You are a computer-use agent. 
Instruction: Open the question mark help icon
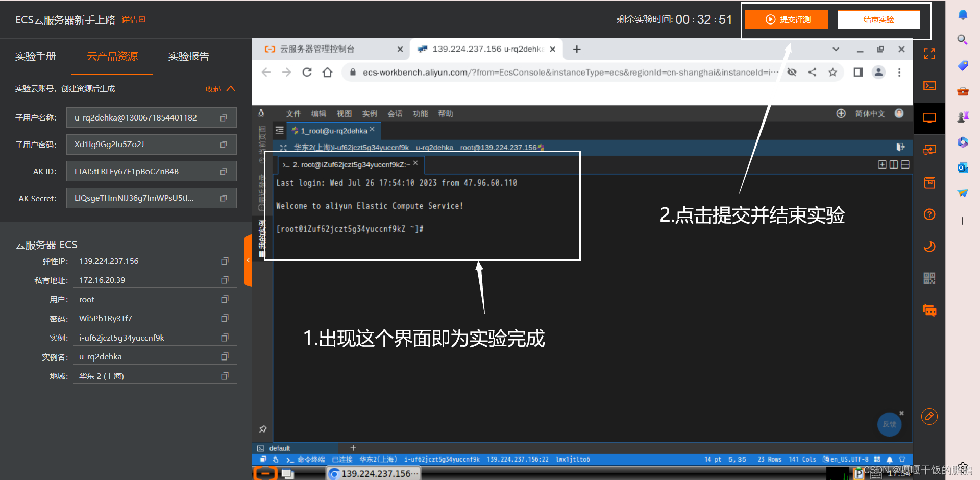(x=929, y=214)
